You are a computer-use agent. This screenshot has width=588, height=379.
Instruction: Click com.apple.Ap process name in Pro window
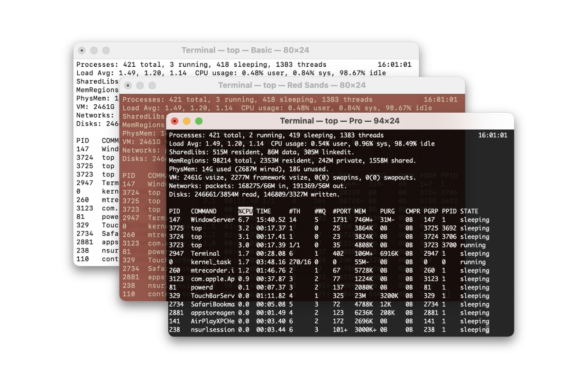[212, 279]
